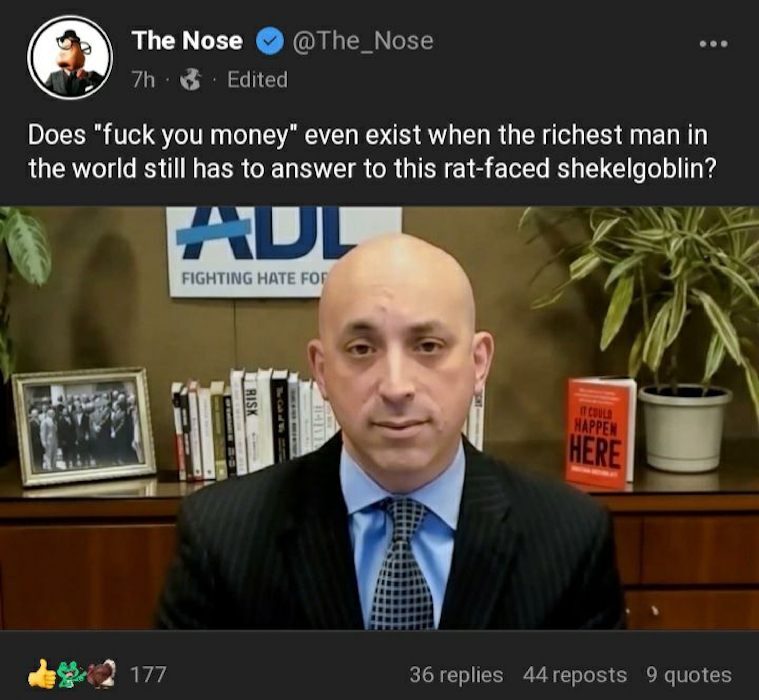Open The Nose display name profile
This screenshot has height=700, width=759.
point(187,41)
